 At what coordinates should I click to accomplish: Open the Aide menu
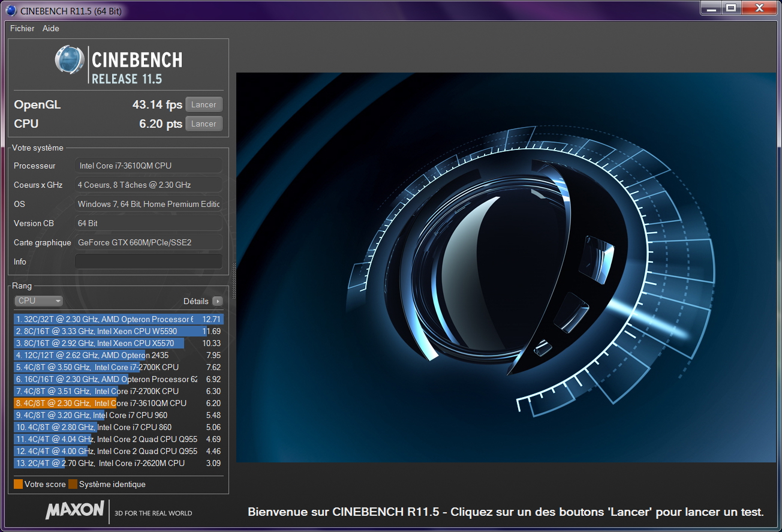(50, 28)
